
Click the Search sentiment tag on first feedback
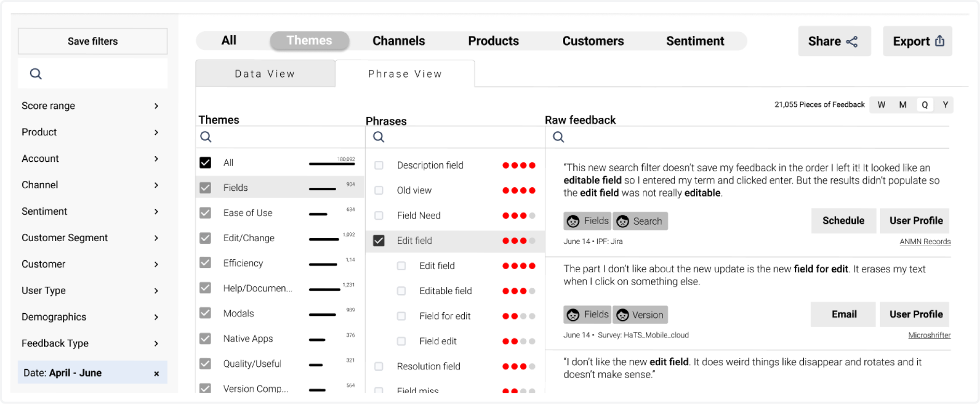[640, 221]
